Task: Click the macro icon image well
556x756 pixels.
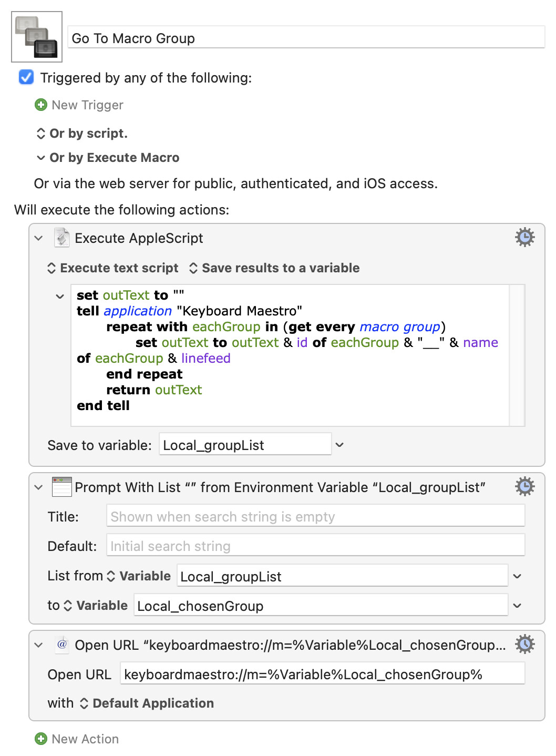Action: (x=37, y=37)
